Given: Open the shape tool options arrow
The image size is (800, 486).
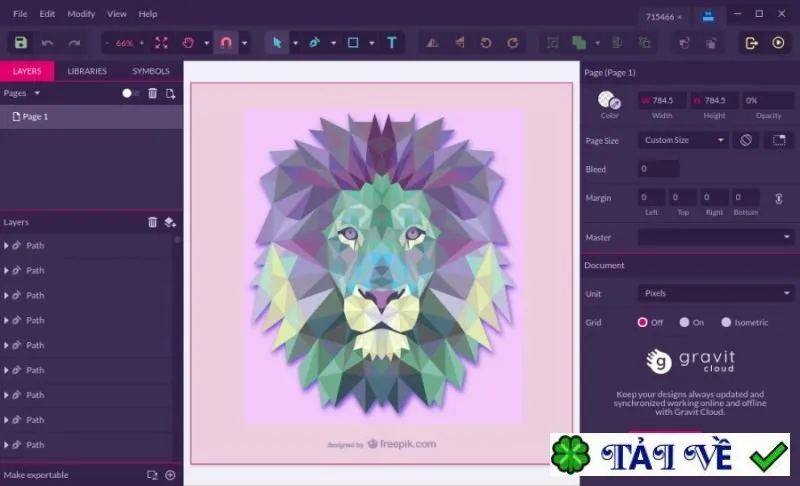Looking at the screenshot, I should tap(372, 43).
